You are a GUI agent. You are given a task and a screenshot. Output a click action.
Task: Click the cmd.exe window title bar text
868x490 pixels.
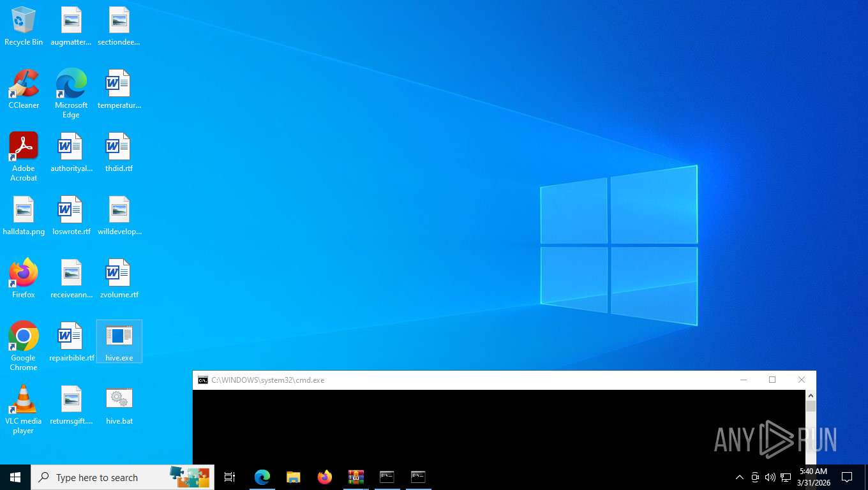268,380
